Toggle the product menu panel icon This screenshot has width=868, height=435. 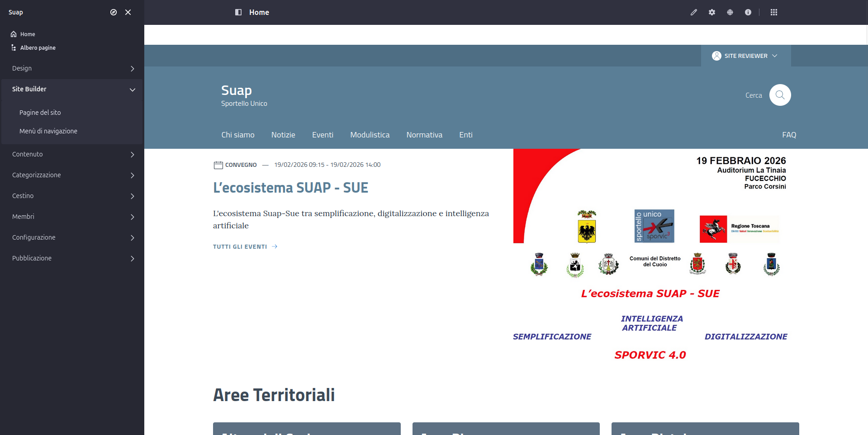pyautogui.click(x=238, y=12)
